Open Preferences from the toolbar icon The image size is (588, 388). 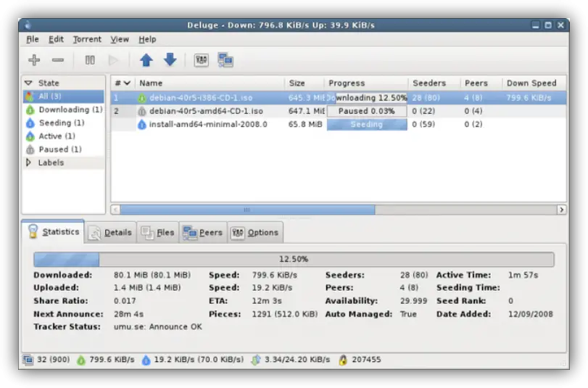coord(202,60)
